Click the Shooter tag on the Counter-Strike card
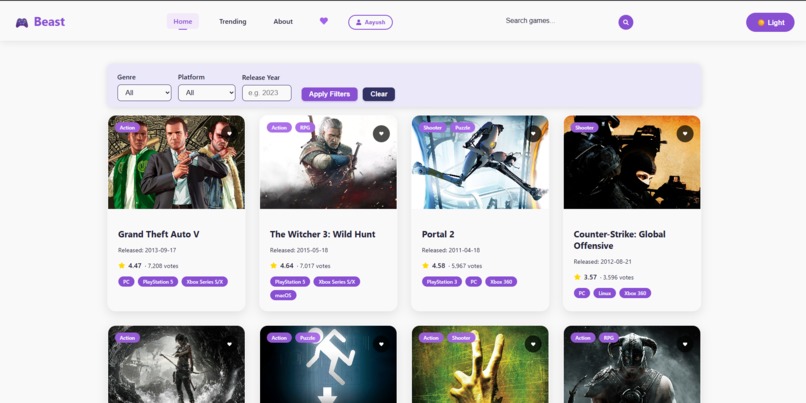This screenshot has height=403, width=806. pyautogui.click(x=584, y=127)
